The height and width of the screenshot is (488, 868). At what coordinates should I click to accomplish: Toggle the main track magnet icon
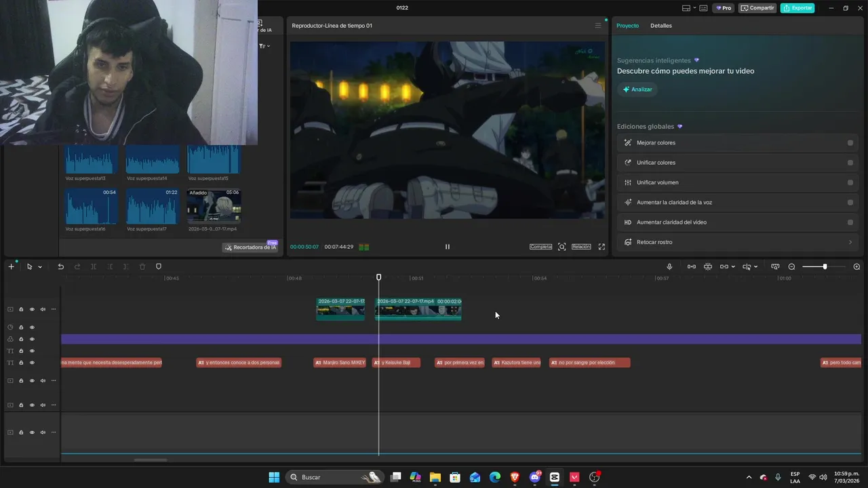[692, 266]
